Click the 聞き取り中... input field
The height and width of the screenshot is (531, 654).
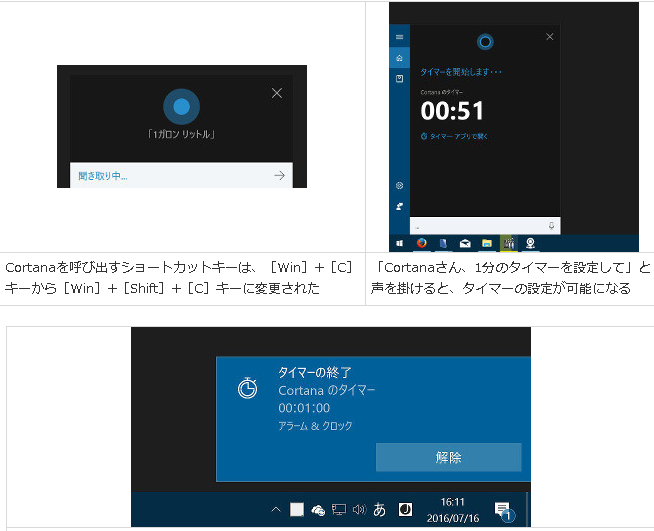point(181,175)
